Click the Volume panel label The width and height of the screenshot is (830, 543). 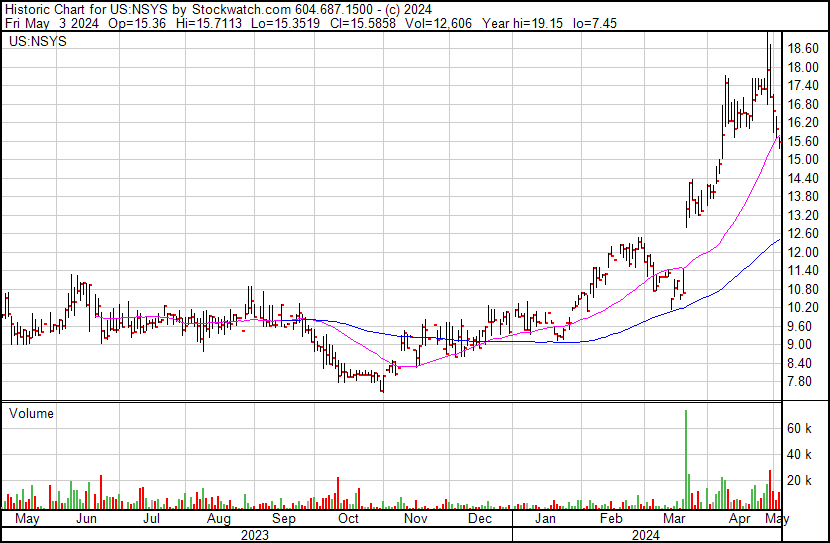pos(31,413)
